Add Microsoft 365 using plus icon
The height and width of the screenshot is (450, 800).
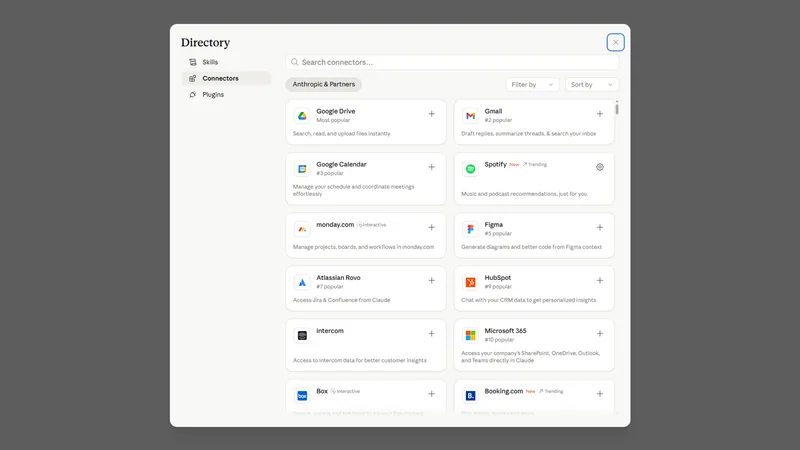pyautogui.click(x=600, y=334)
